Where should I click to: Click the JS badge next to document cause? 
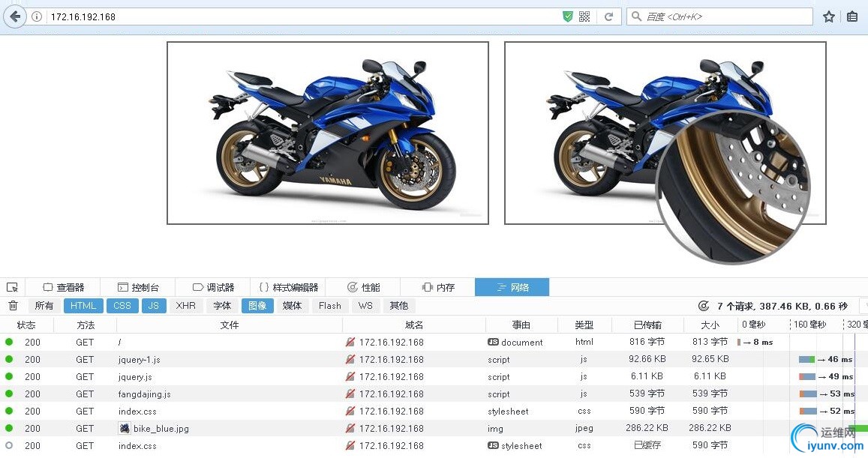pyautogui.click(x=493, y=342)
